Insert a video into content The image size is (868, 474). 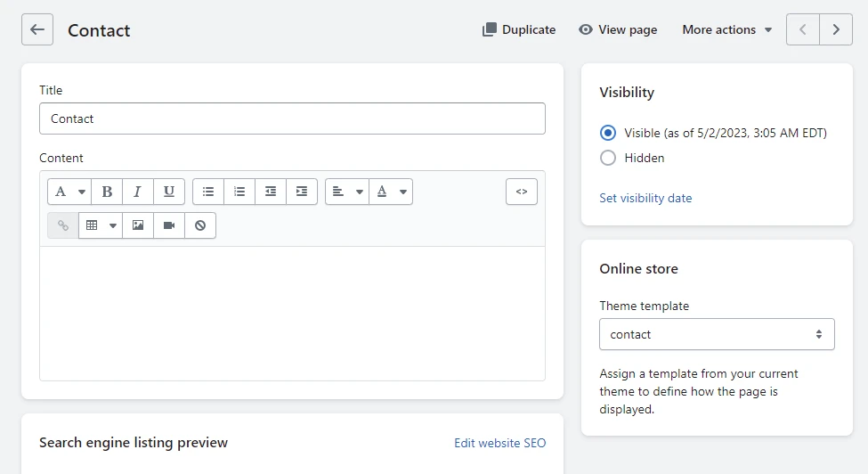click(x=169, y=225)
